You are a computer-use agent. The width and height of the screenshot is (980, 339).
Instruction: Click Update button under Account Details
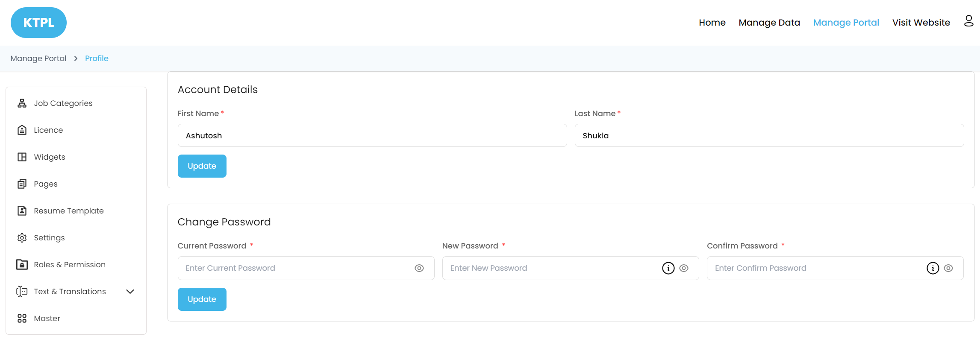[202, 166]
